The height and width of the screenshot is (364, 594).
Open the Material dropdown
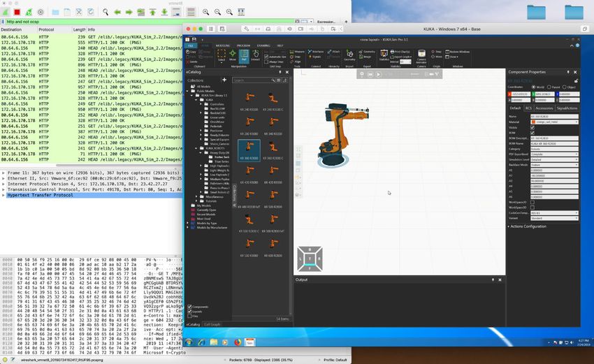[554, 122]
